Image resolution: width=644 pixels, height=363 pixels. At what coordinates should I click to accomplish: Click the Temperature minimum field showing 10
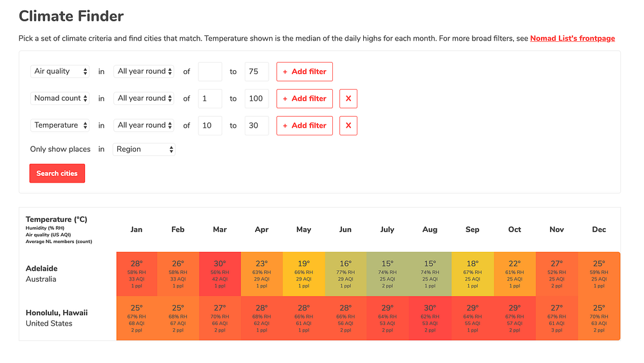pos(210,125)
